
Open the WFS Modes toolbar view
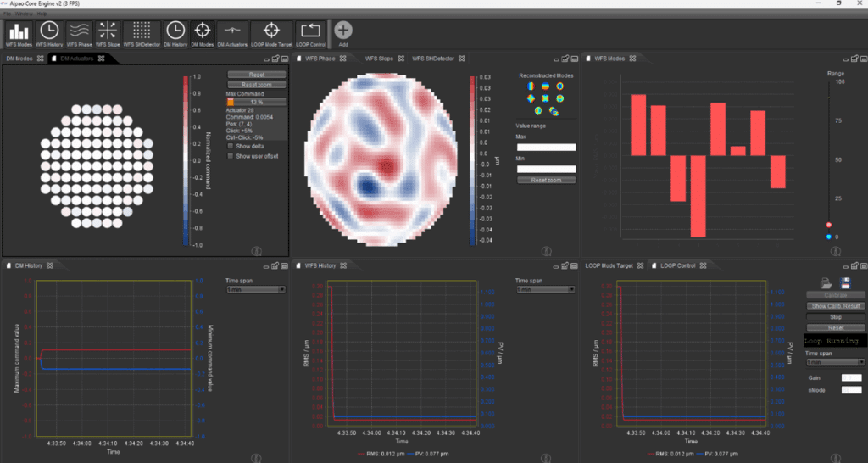click(19, 33)
